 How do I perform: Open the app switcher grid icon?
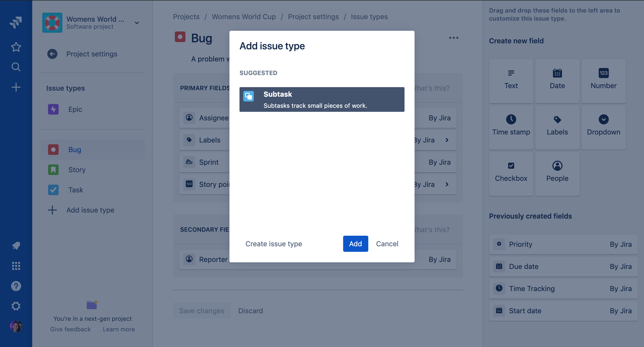tap(16, 266)
